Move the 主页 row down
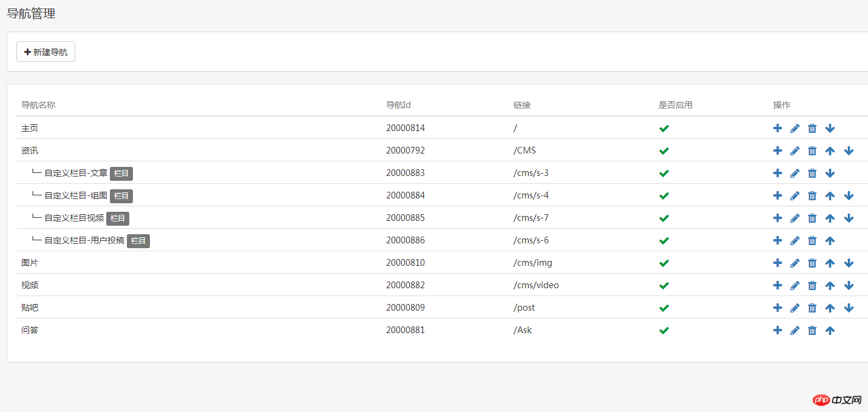Screen dimensions: 868x412 (x=830, y=128)
